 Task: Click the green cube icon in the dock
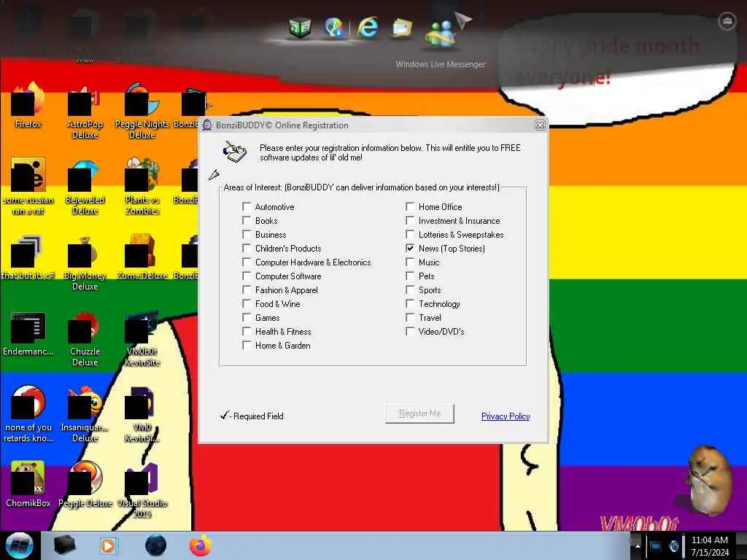300,28
